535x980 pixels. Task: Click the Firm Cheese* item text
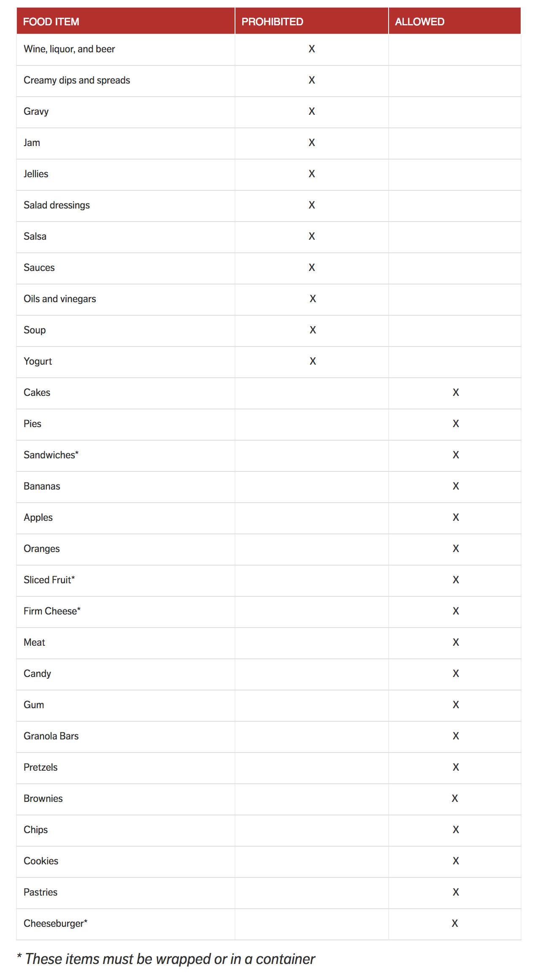(x=52, y=611)
